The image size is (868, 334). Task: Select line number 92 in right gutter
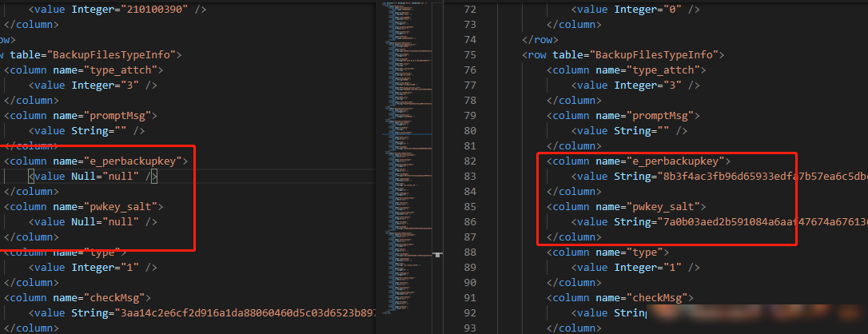click(470, 312)
